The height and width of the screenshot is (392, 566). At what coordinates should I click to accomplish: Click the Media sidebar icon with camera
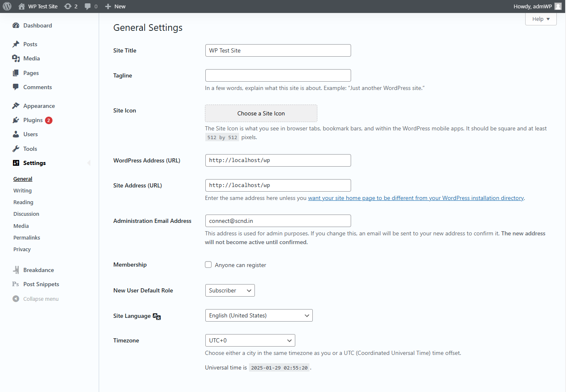16,58
